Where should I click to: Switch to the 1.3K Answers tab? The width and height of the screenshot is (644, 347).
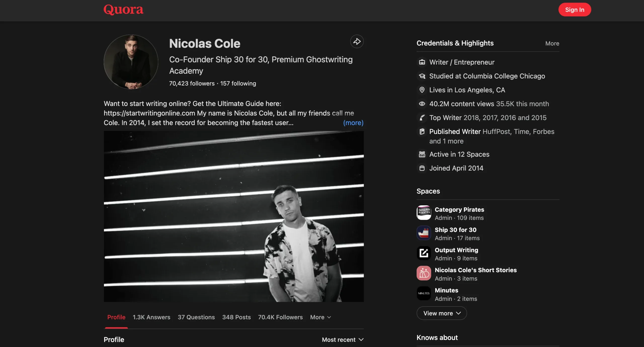(x=151, y=317)
